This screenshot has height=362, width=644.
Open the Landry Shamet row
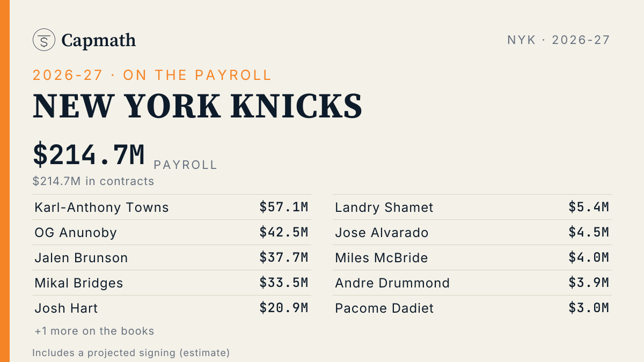click(x=472, y=207)
